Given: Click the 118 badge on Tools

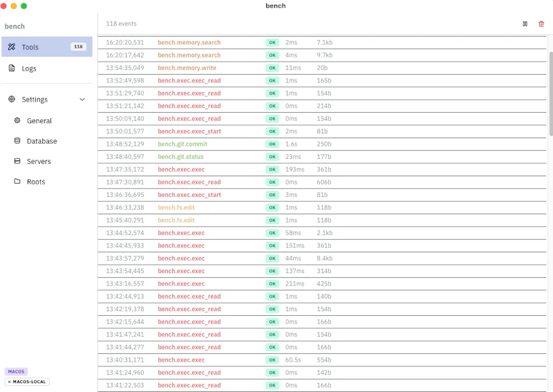Looking at the screenshot, I should pos(78,46).
